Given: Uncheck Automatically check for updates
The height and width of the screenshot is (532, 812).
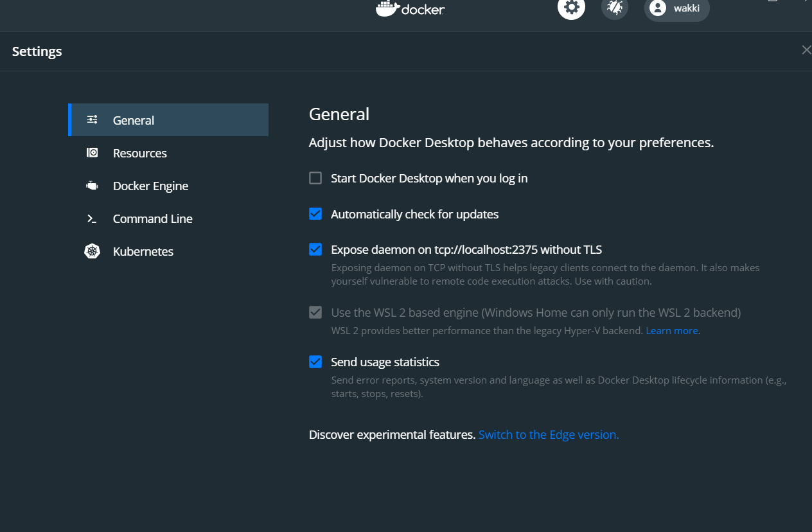Looking at the screenshot, I should (x=315, y=214).
